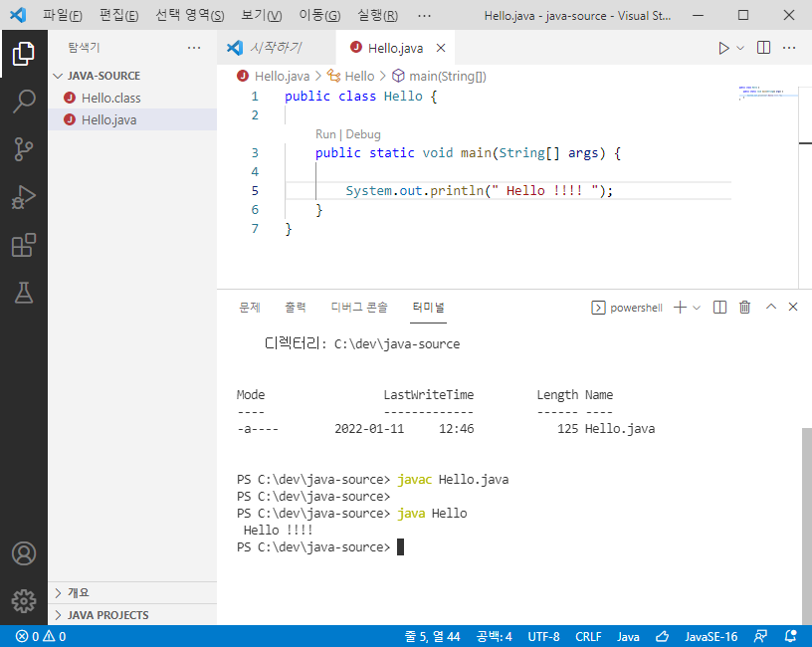Select the Hello.java editor tab
The height and width of the screenshot is (647, 812).
tap(395, 48)
